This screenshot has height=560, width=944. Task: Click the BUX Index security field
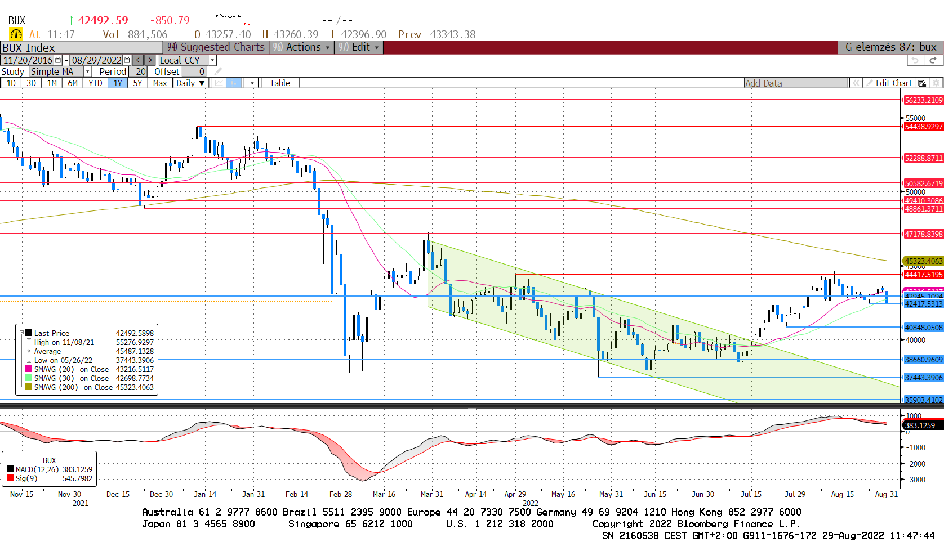pos(82,48)
